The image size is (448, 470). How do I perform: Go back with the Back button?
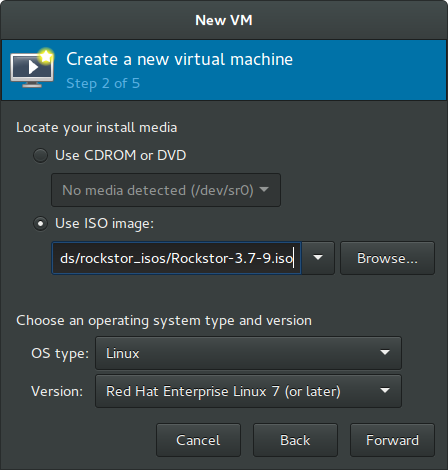coord(295,440)
